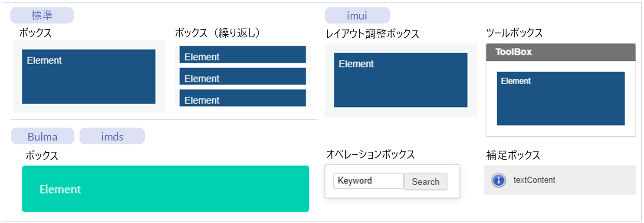Click the ツールボックス heading
Viewport: 644px width, 223px height.
[x=514, y=33]
